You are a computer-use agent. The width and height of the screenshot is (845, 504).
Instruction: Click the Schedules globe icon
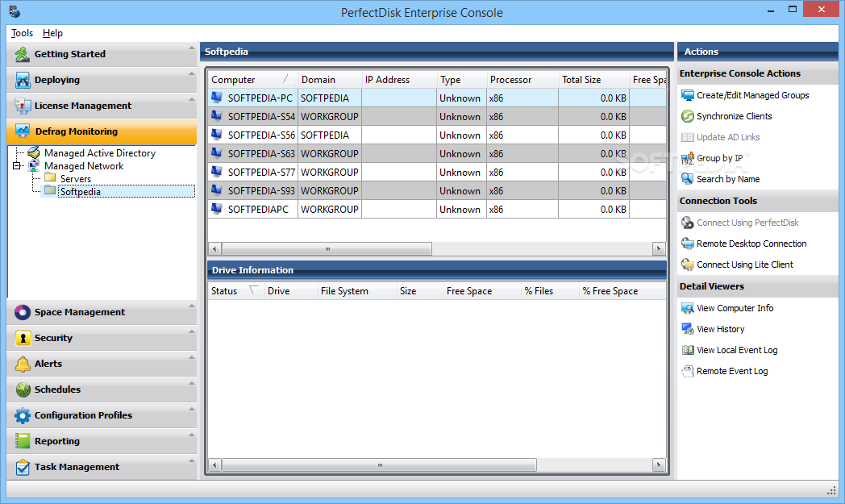(x=22, y=389)
